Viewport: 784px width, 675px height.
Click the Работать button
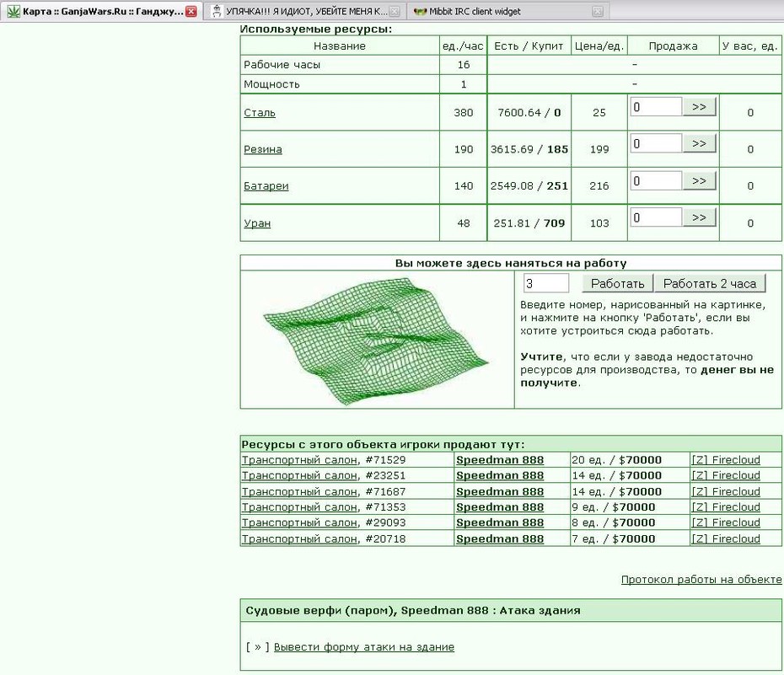(x=617, y=283)
